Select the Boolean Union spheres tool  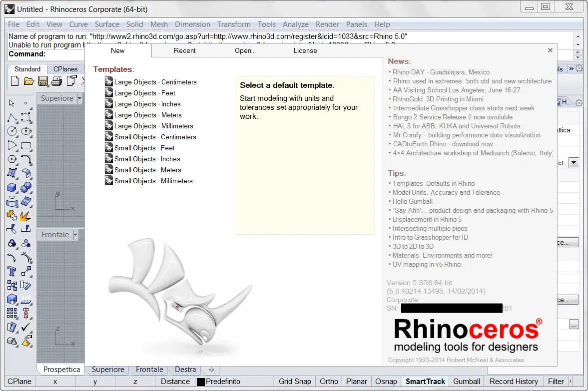[x=26, y=187]
